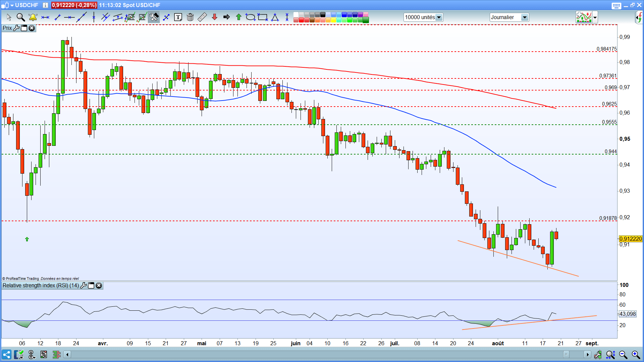Pick the white color swatch

[x=296, y=14]
